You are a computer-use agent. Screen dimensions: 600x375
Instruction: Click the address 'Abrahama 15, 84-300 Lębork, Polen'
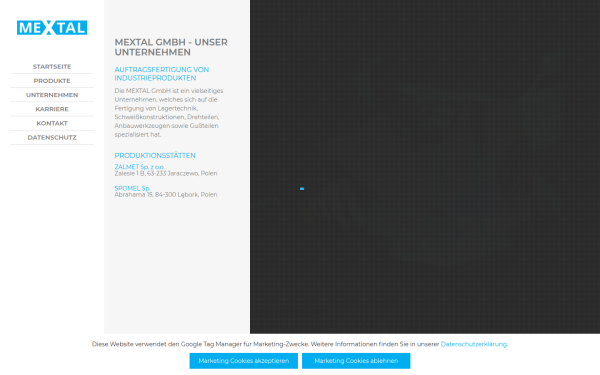point(166,194)
